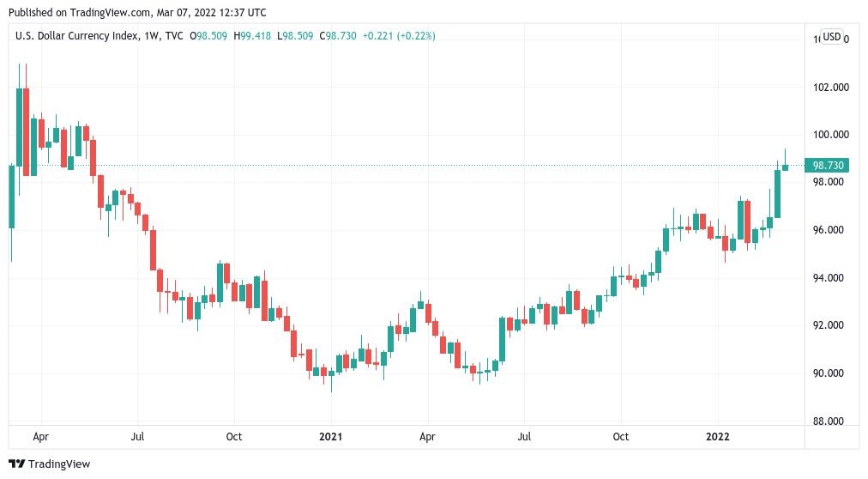Click the 90.000 price scale label
This screenshot has width=868, height=479.
(830, 373)
